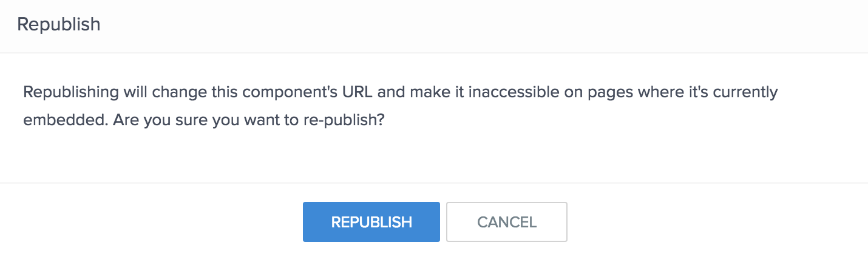
Task: Click the Republish dialog title
Action: [59, 25]
